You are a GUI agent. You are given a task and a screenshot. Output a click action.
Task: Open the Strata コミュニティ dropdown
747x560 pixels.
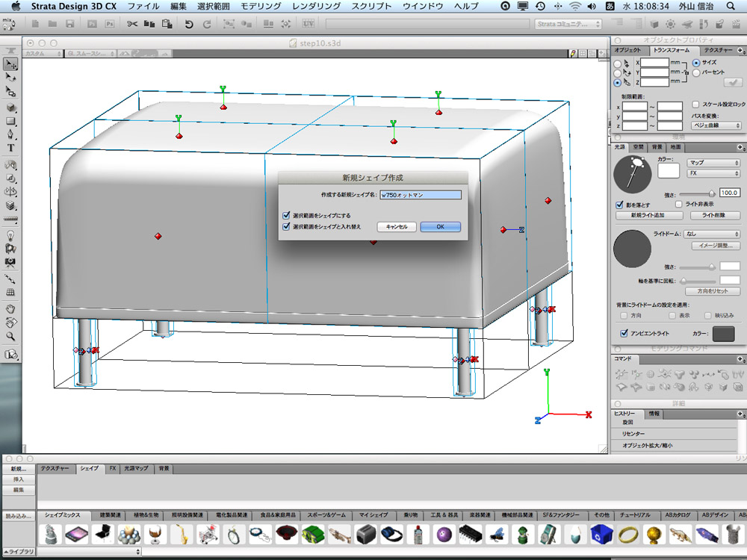click(x=568, y=24)
